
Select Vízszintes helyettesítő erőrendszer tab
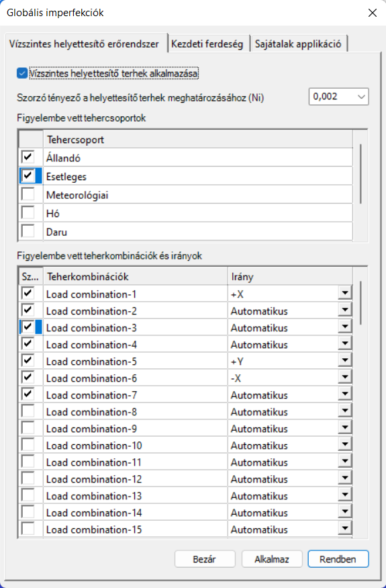84,44
